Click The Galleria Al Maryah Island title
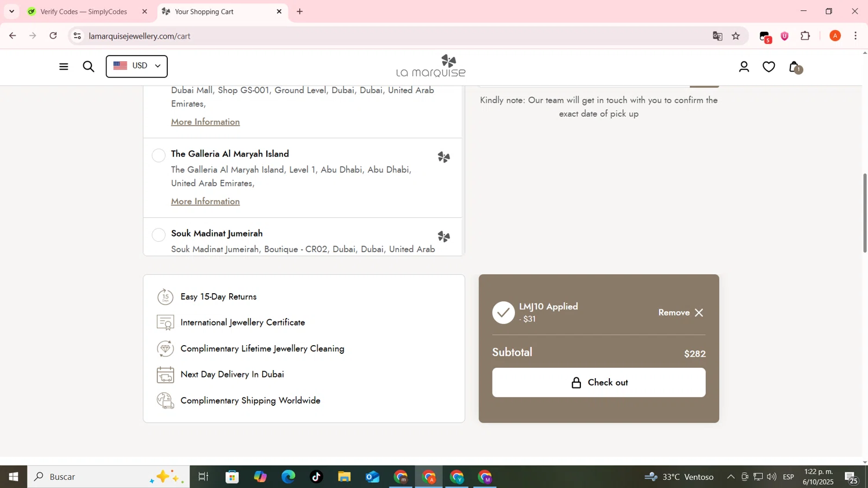Screen dimensions: 868x488 pos(230,154)
